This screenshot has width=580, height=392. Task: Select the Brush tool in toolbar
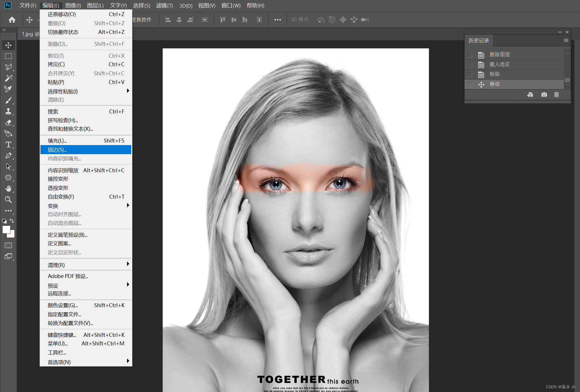point(8,100)
